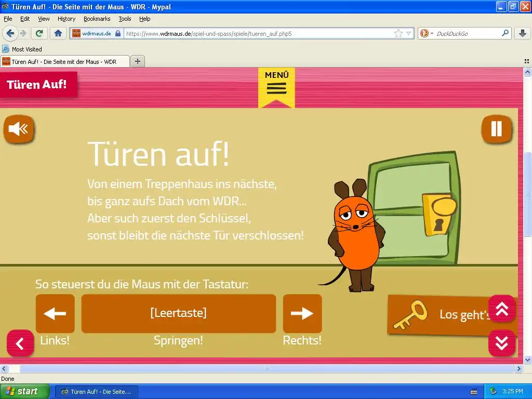Open the yellow MENÜ banner

pos(276,87)
